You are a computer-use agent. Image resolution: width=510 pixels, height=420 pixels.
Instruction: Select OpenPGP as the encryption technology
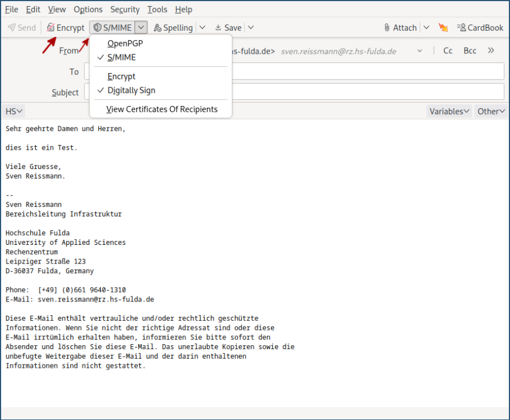[x=125, y=44]
